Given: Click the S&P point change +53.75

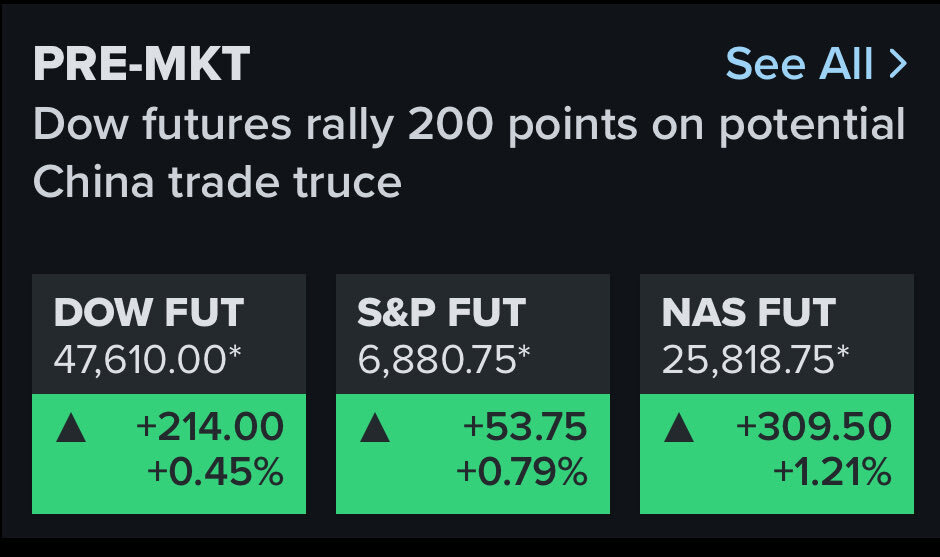Looking at the screenshot, I should (525, 428).
